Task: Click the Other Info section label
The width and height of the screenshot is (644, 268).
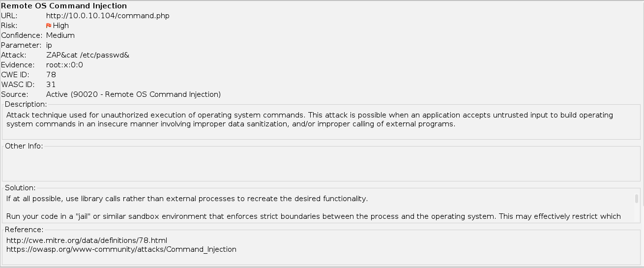Action: tap(24, 146)
